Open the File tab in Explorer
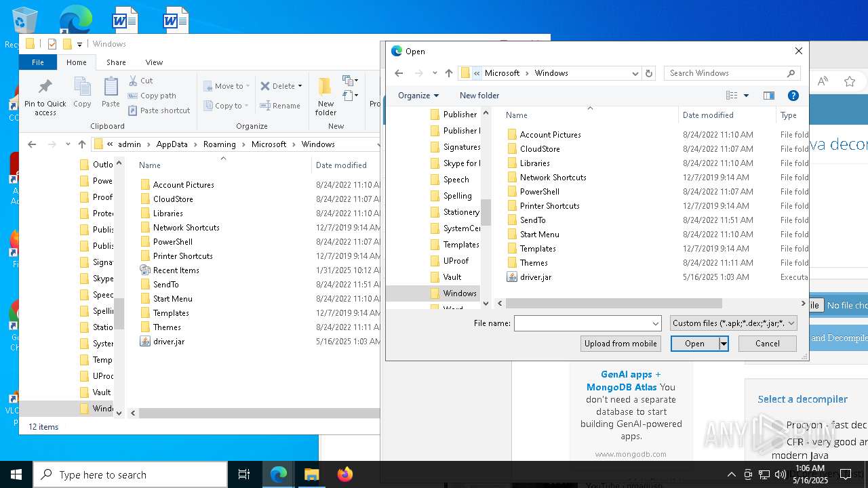The height and width of the screenshot is (488, 868). [38, 62]
